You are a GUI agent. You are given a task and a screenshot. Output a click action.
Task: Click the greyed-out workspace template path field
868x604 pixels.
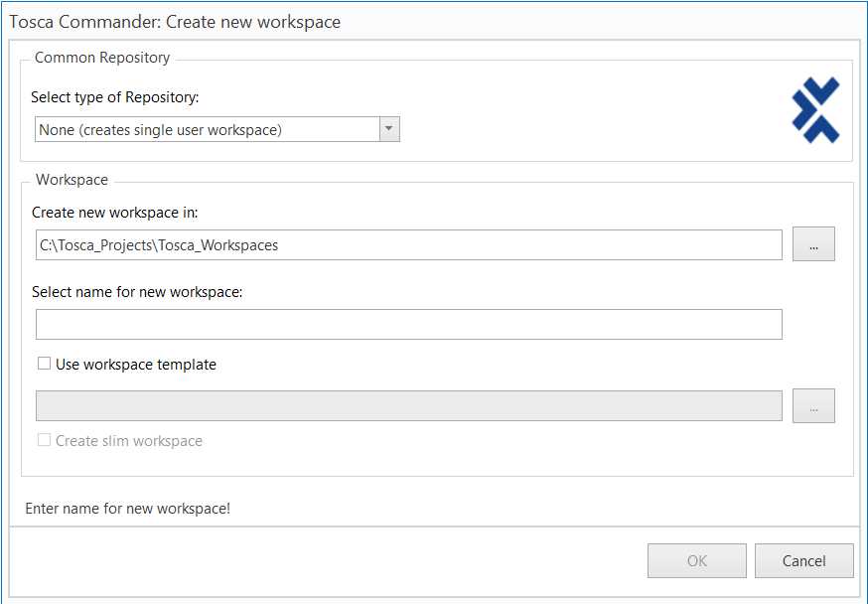(408, 406)
